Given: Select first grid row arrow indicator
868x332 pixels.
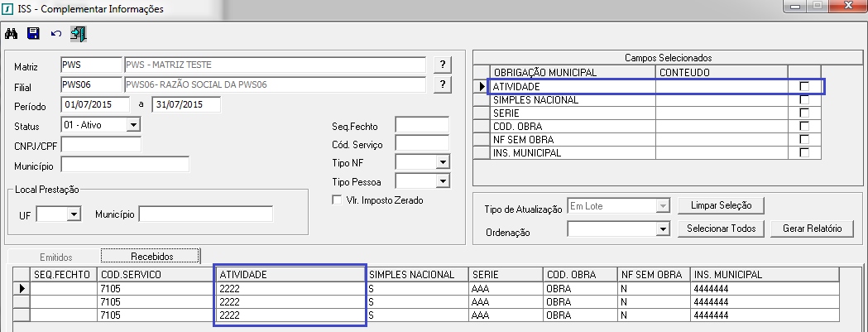Looking at the screenshot, I should (21, 288).
